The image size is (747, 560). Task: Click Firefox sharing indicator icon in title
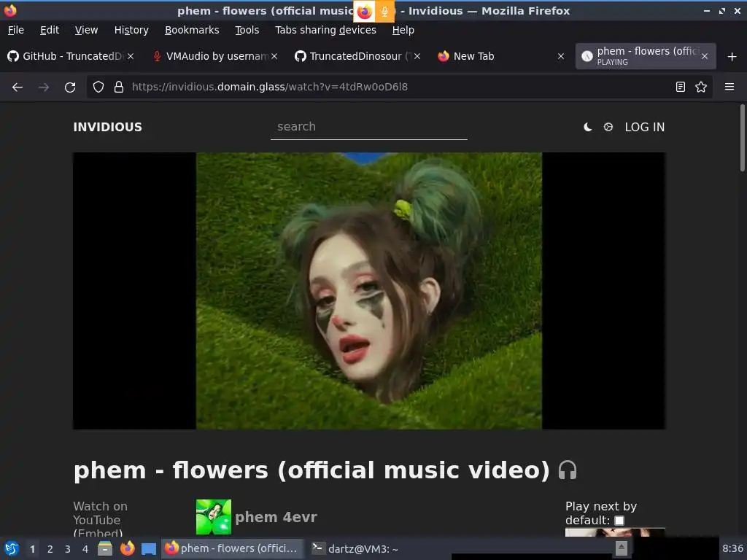[x=364, y=12]
